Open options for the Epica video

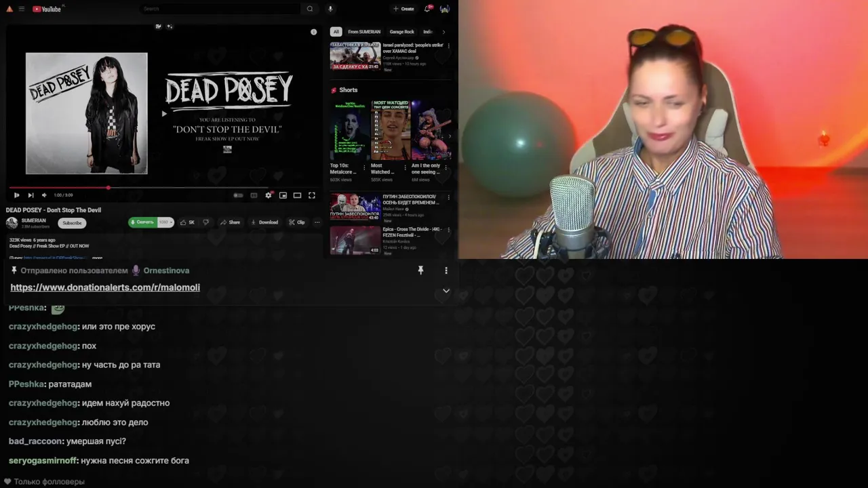(449, 230)
